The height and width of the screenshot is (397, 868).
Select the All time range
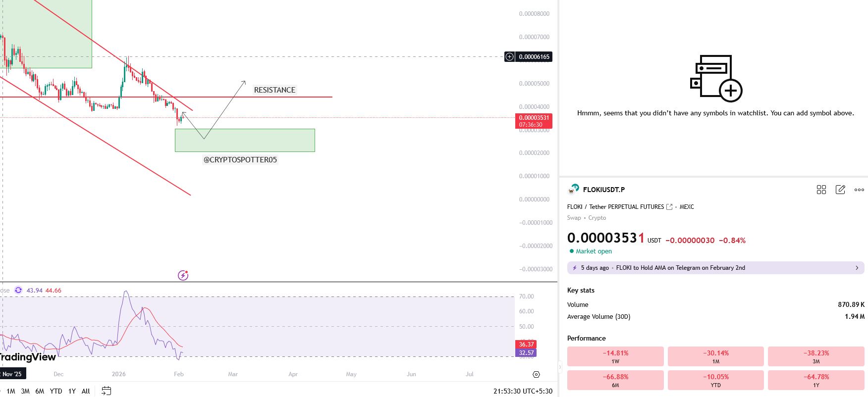(x=86, y=391)
